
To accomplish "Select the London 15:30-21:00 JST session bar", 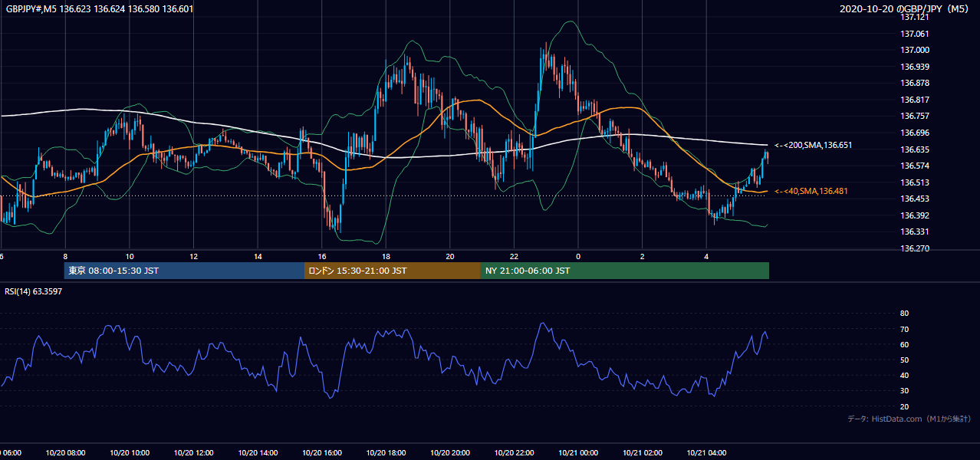I will pyautogui.click(x=393, y=271).
